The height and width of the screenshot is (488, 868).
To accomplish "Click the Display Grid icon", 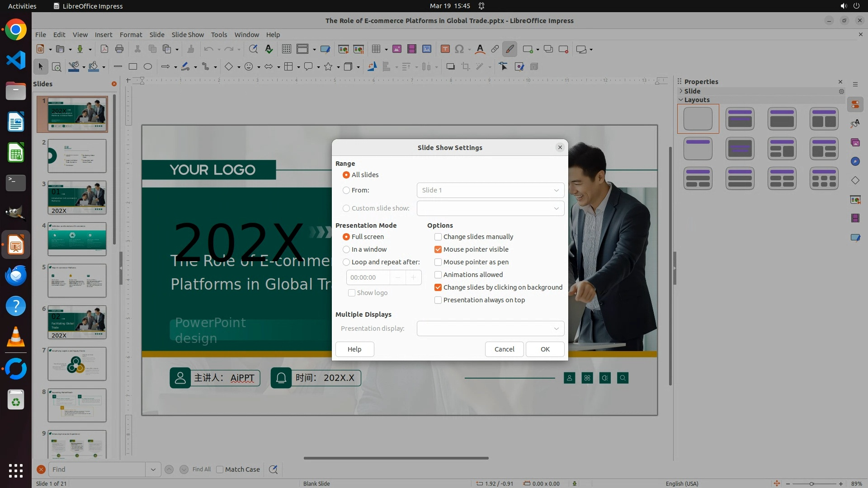I will [287, 49].
